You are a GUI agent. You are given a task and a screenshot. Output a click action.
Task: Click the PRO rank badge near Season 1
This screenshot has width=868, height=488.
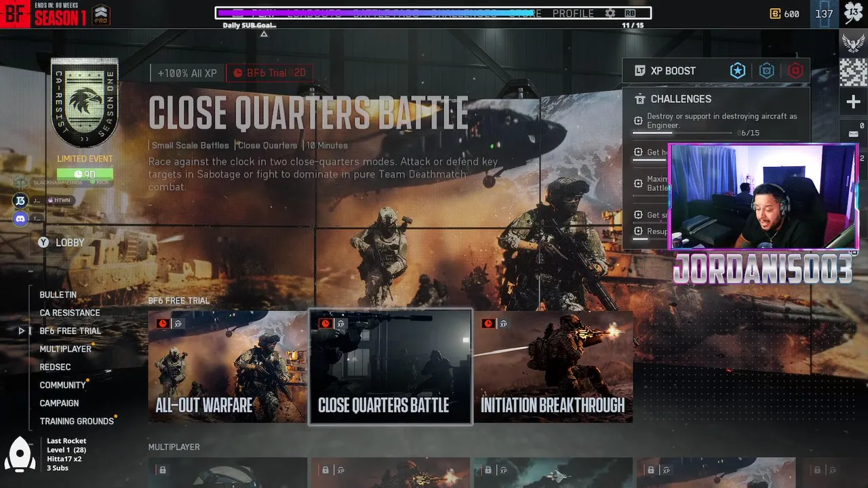(101, 14)
